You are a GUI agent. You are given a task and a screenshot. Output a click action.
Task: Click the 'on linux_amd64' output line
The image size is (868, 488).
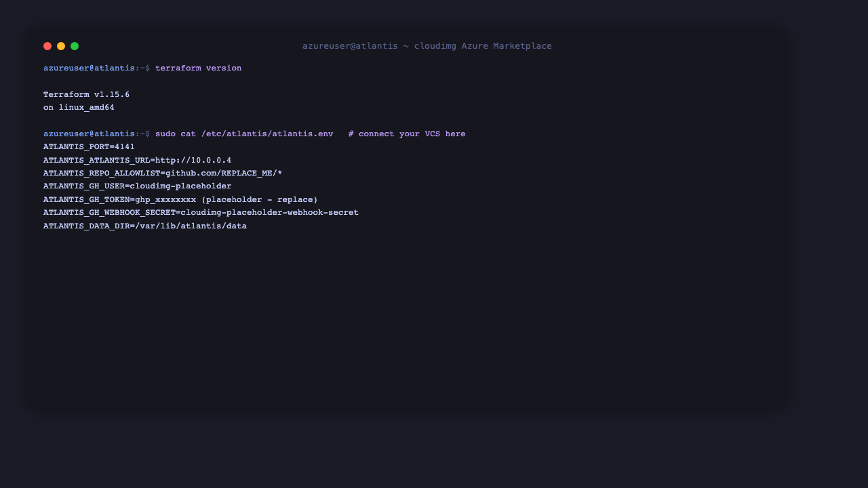(x=79, y=108)
